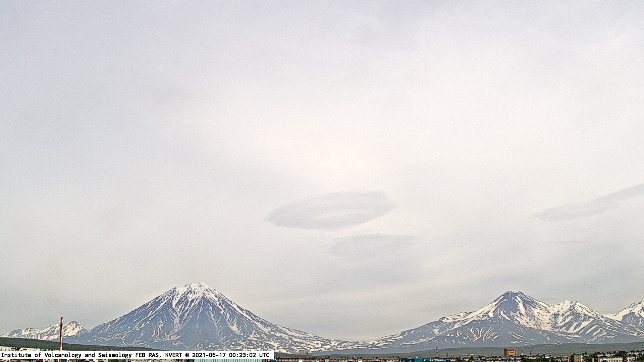644x362 pixels.
Task: Click the 2021-06-17 00:23:02 UTC timestamp
Action: pos(231,355)
